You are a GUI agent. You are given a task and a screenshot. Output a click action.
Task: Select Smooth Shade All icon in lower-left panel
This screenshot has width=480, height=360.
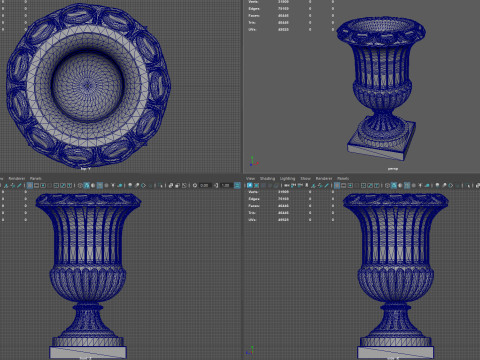pos(87,185)
